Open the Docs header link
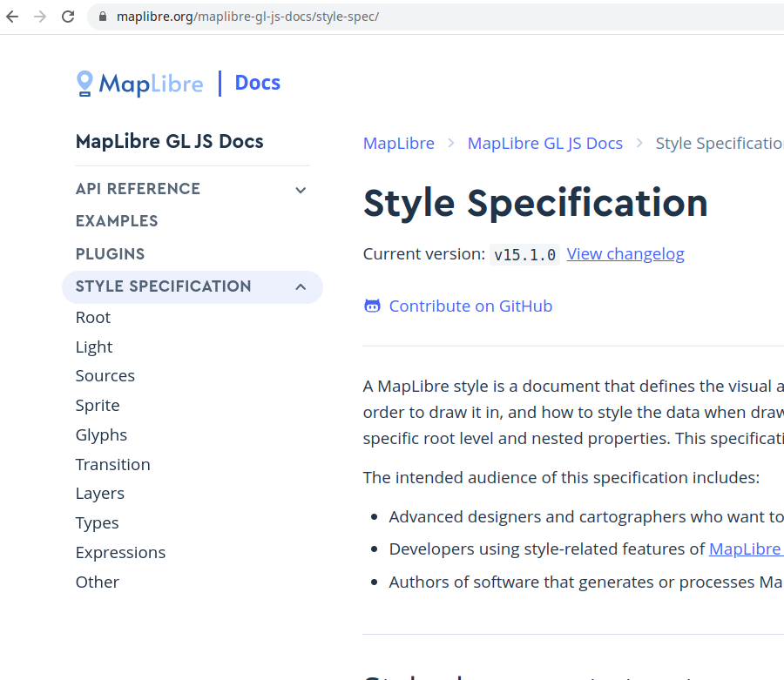Screen dimensions: 784x680 258,83
